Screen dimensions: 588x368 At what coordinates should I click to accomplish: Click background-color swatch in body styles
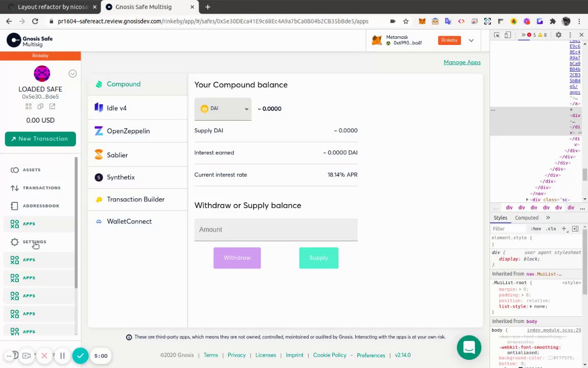(x=551, y=358)
